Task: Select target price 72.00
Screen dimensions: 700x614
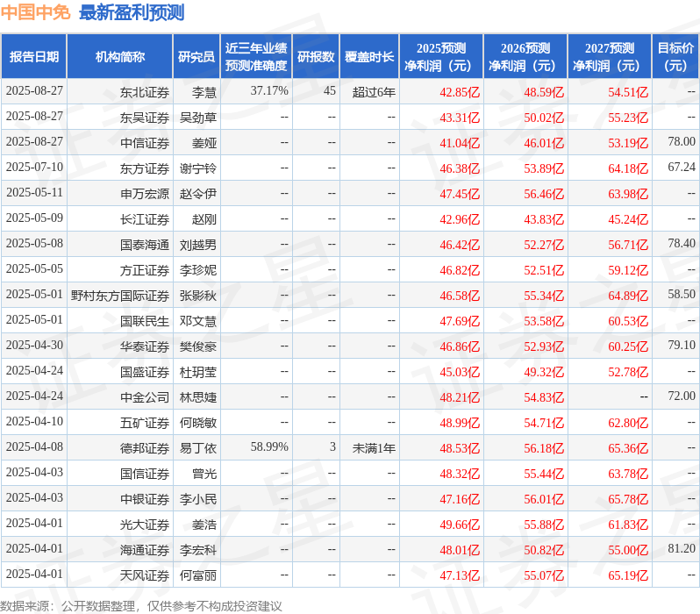Action: point(682,396)
